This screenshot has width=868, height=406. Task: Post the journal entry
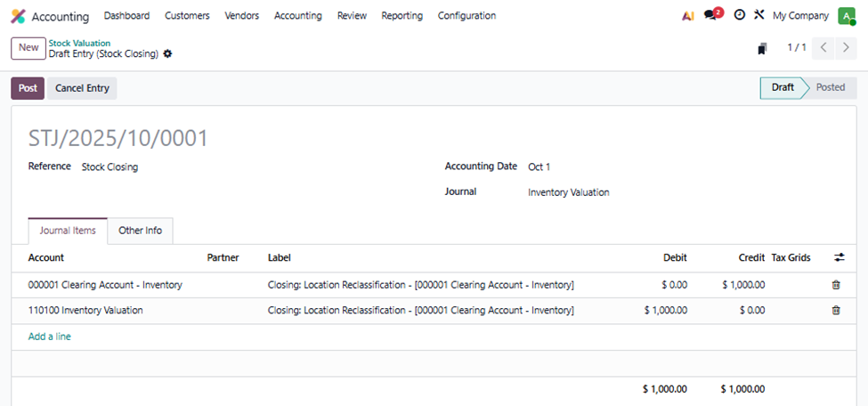tap(28, 88)
